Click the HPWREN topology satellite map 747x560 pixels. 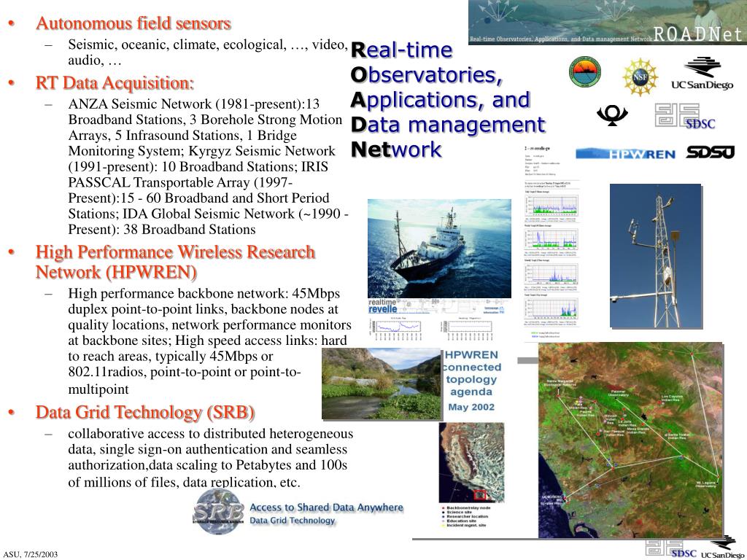[630, 440]
